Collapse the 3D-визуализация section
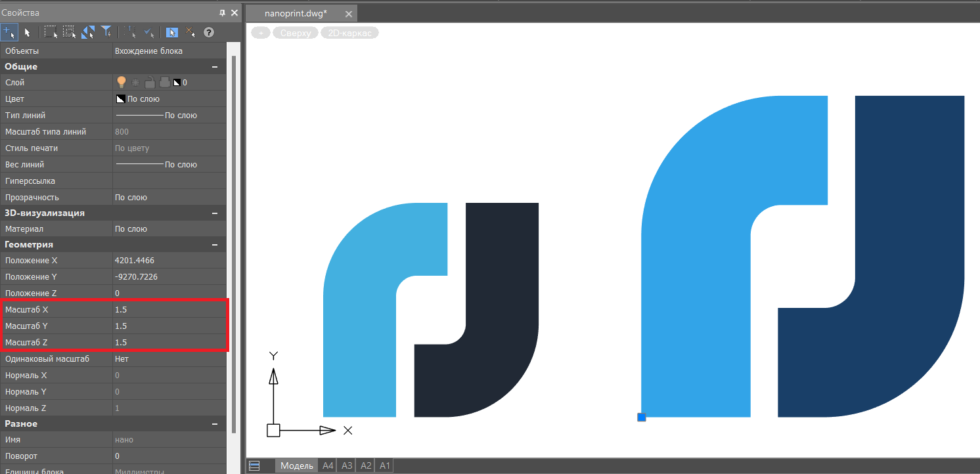980x474 pixels. point(214,213)
